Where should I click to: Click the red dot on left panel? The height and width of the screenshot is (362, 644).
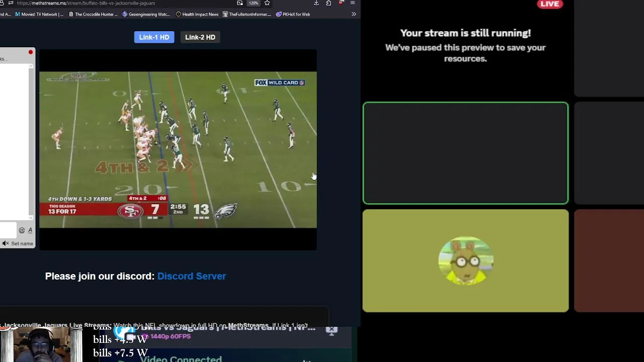click(x=31, y=52)
